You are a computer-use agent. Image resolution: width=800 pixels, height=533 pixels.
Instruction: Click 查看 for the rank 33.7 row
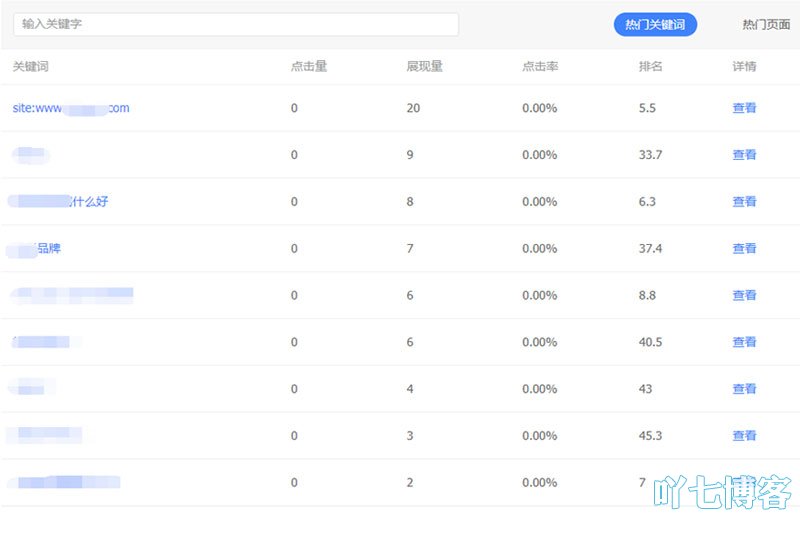click(x=744, y=155)
